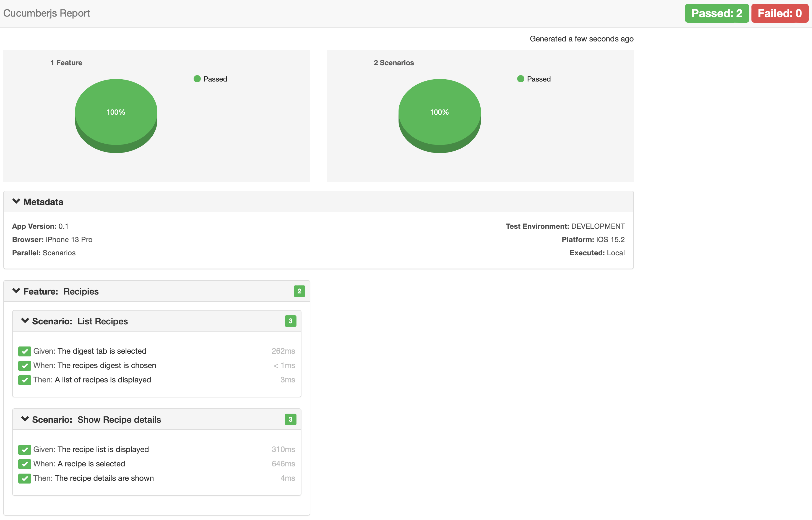Image resolution: width=812 pixels, height=520 pixels.
Task: Collapse the List Recipes scenario
Action: [25, 321]
